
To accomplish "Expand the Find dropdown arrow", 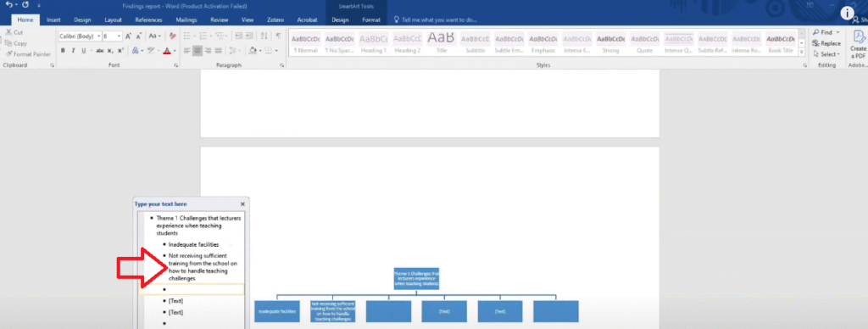I will click(x=838, y=33).
